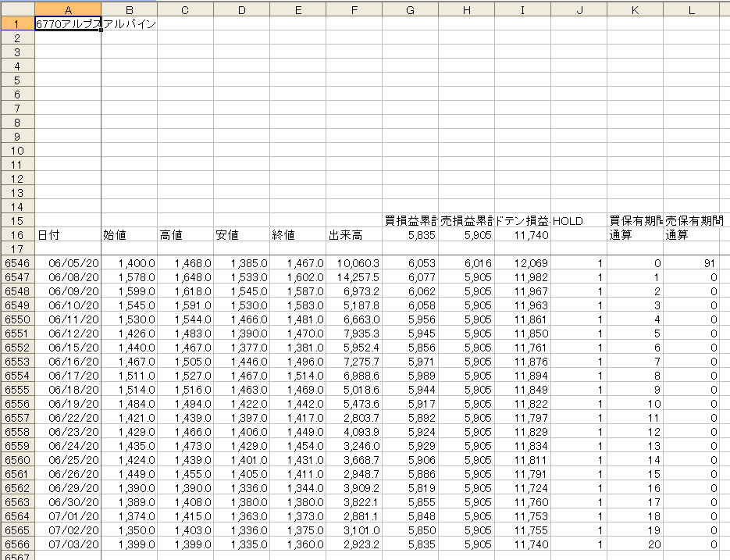Select the 売保有期間 label cell

(x=692, y=221)
